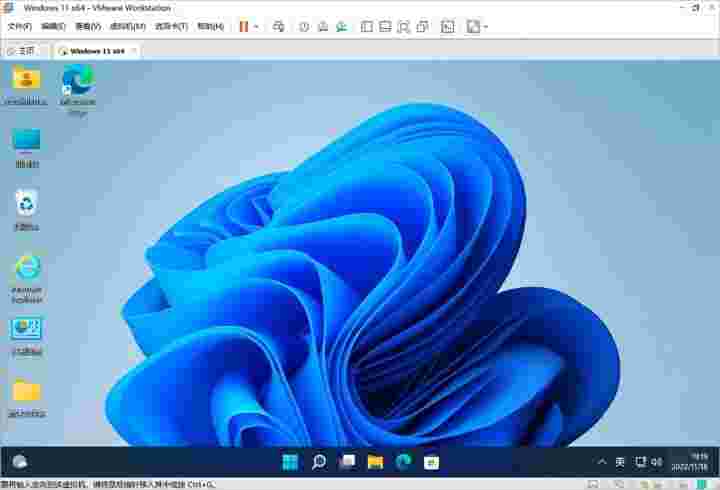Click the take snapshot clock icon
The image size is (720, 490).
[304, 26]
